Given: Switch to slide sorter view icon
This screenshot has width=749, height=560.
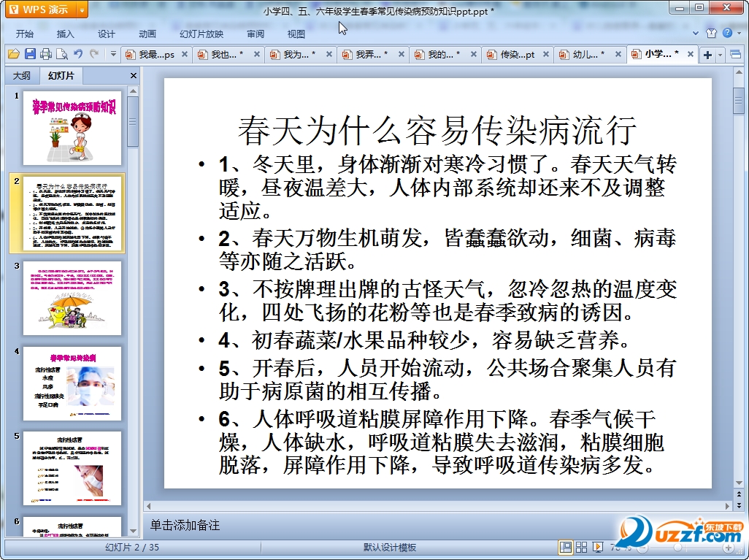Looking at the screenshot, I should click(x=582, y=547).
